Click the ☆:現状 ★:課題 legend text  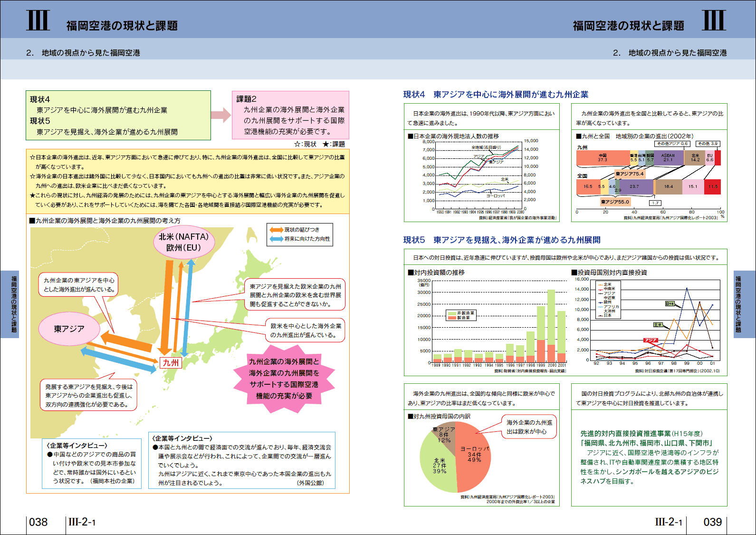tap(319, 144)
